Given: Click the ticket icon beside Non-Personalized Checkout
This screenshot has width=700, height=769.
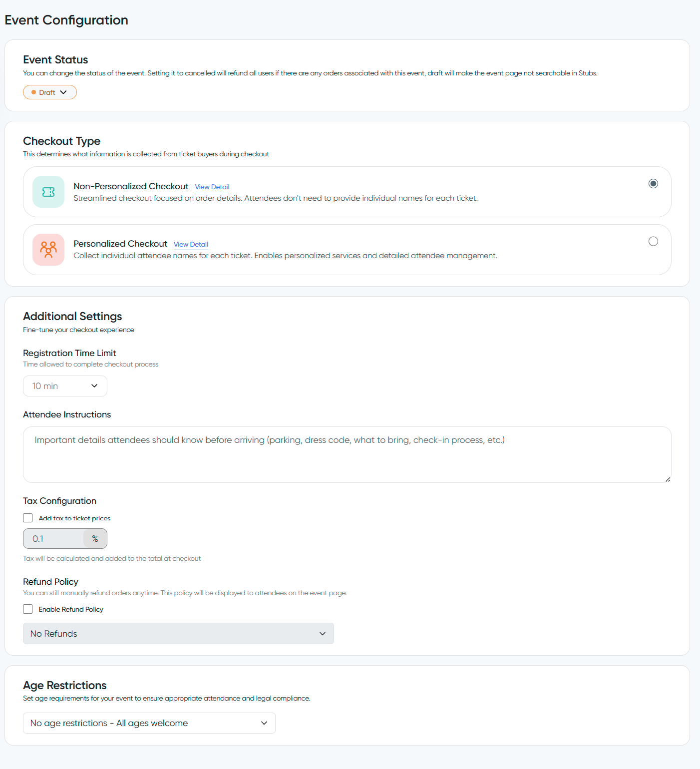Looking at the screenshot, I should (48, 192).
